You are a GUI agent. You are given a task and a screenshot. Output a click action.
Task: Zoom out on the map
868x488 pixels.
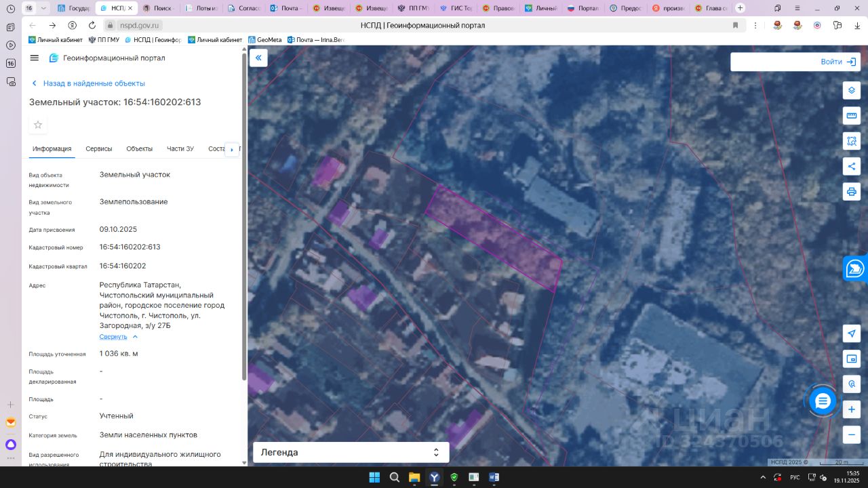[852, 434]
